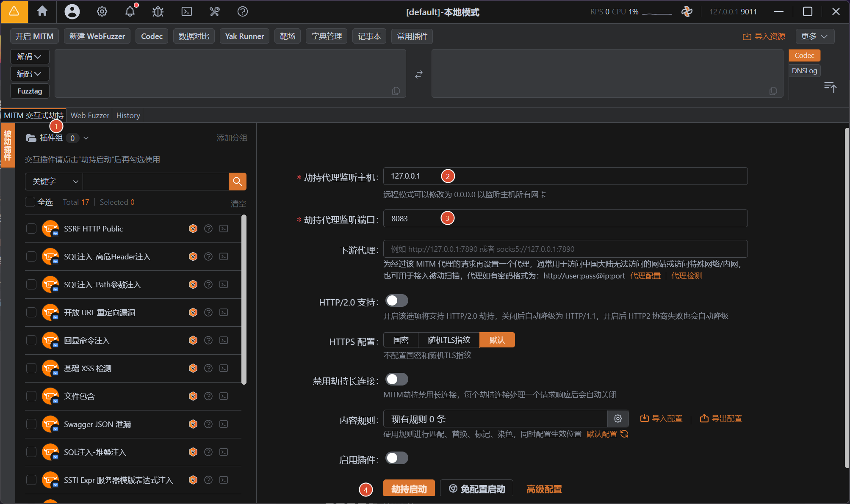Open the 关键字 search type dropdown
Viewport: 850px width, 504px height.
[x=54, y=182]
